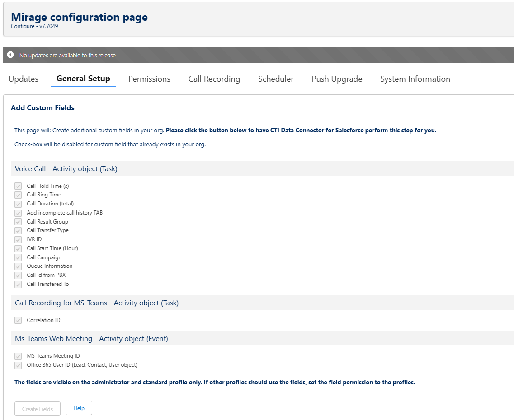Open the Call Recording tab
This screenshot has height=420, width=514.
214,79
